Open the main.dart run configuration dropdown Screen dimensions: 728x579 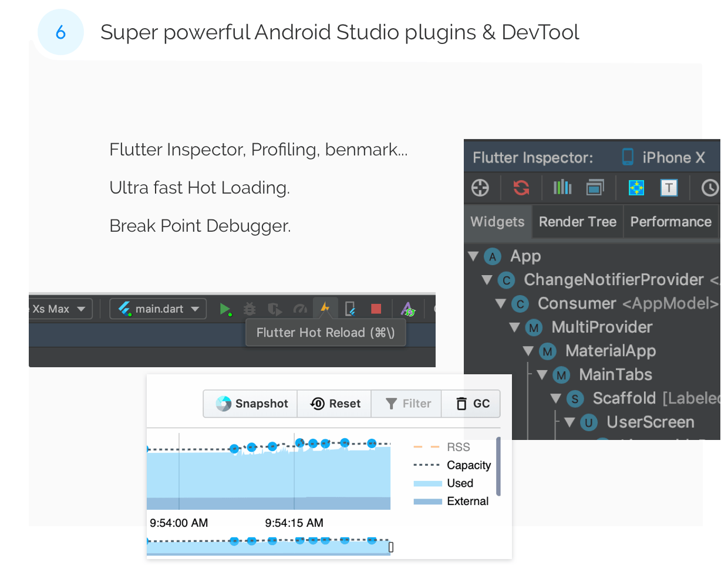[158, 309]
